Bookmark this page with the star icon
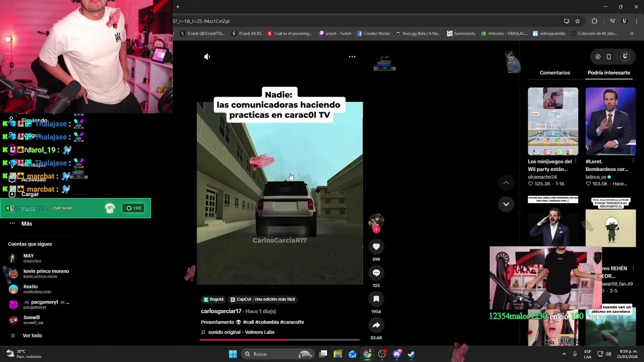The image size is (644, 362). pos(578,21)
